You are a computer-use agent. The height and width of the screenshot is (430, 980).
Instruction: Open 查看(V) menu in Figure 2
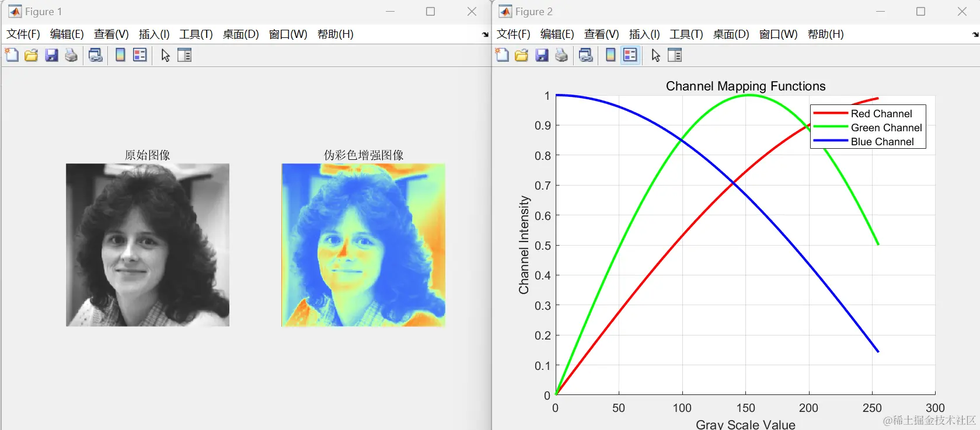pos(602,34)
